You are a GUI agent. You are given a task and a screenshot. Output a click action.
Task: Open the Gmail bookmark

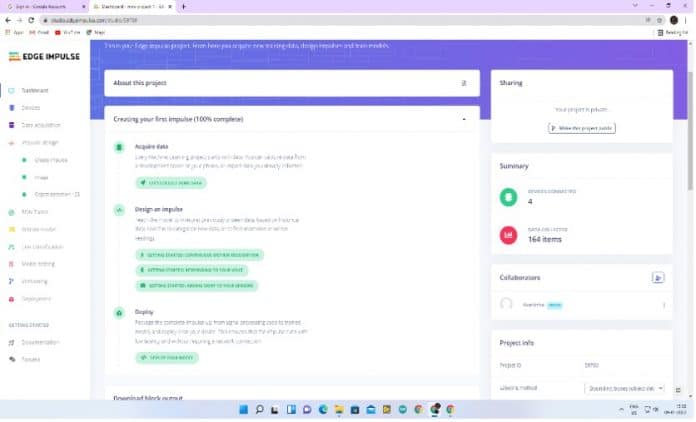click(42, 32)
